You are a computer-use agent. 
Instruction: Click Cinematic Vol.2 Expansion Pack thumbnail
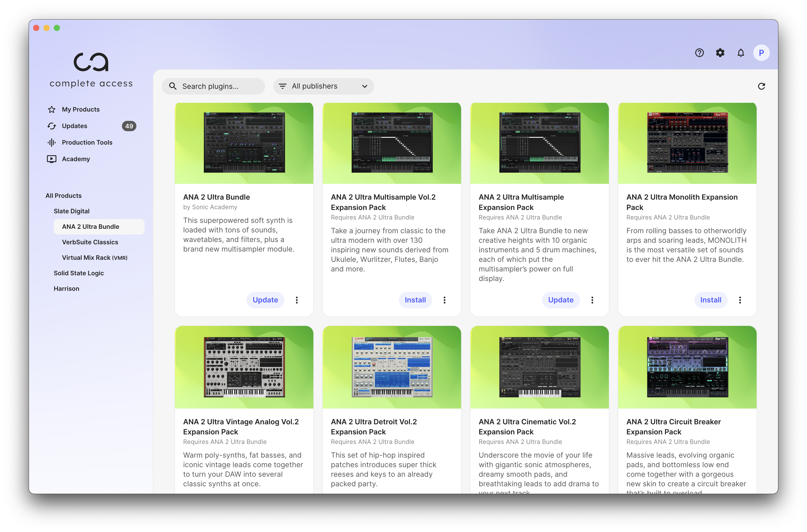click(x=540, y=367)
